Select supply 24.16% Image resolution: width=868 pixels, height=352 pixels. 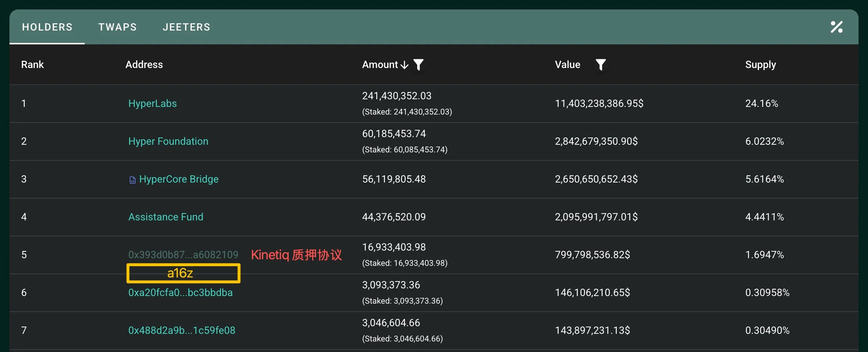point(761,104)
